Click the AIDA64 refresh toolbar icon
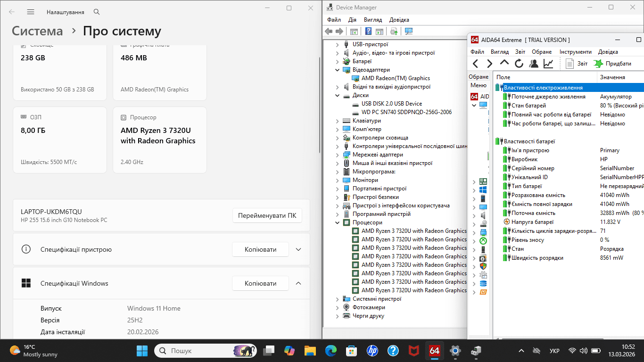This screenshot has height=362, width=644. [519, 64]
